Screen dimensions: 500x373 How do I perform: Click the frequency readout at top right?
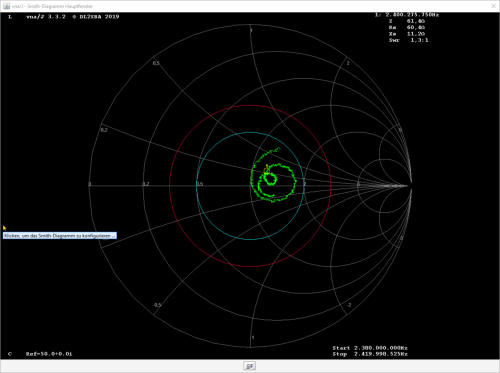(x=407, y=15)
